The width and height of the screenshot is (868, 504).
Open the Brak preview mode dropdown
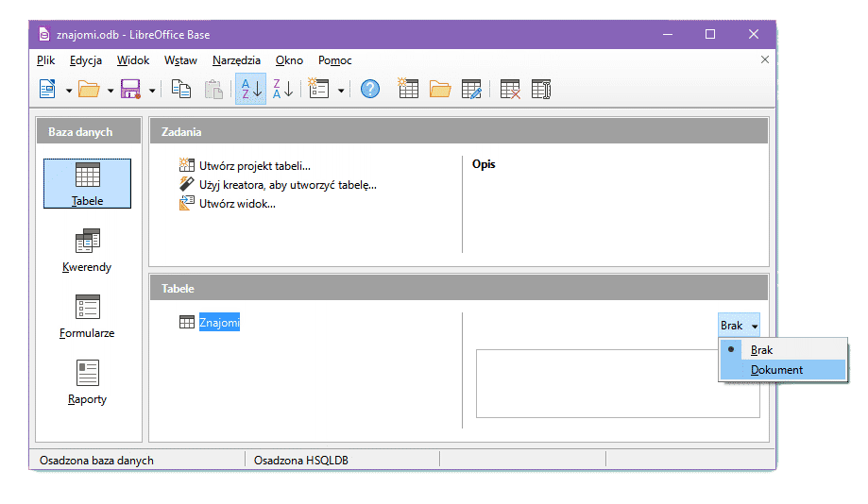738,326
